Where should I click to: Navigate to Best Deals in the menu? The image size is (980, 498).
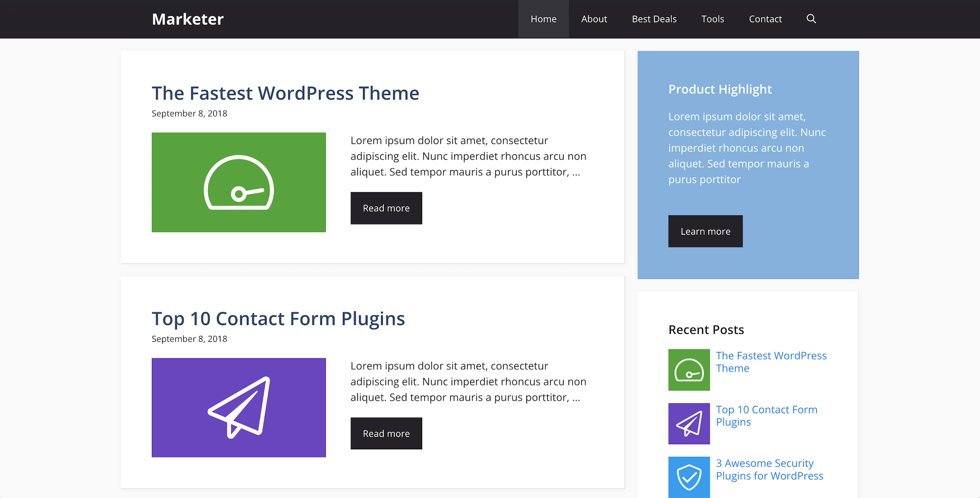[654, 19]
